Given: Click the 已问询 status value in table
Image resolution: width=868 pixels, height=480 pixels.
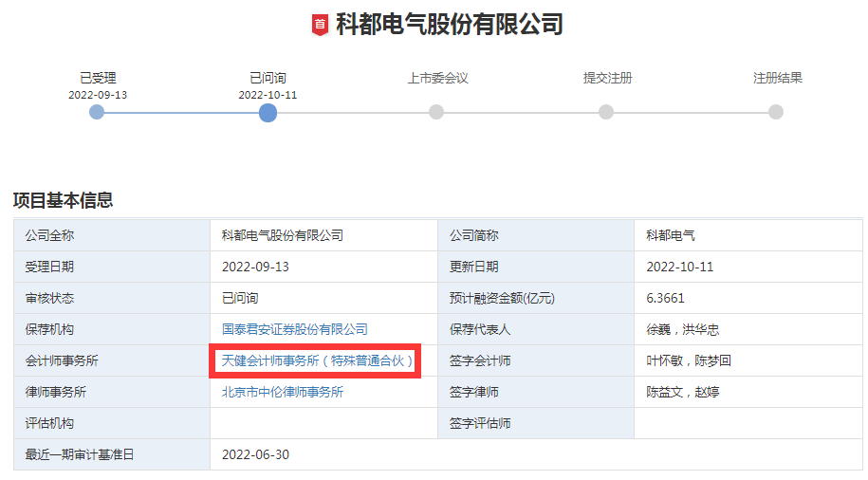Looking at the screenshot, I should click(x=240, y=298).
